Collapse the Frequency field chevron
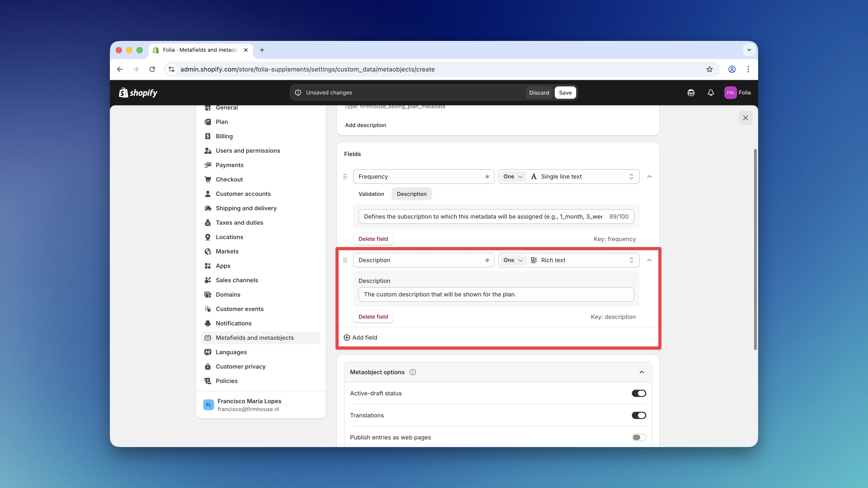The image size is (868, 488). point(649,176)
